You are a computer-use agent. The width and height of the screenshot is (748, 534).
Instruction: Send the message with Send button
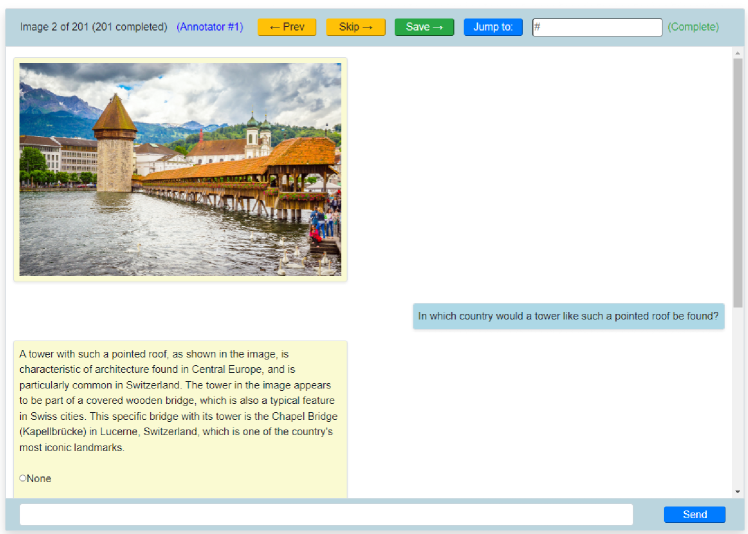(694, 514)
